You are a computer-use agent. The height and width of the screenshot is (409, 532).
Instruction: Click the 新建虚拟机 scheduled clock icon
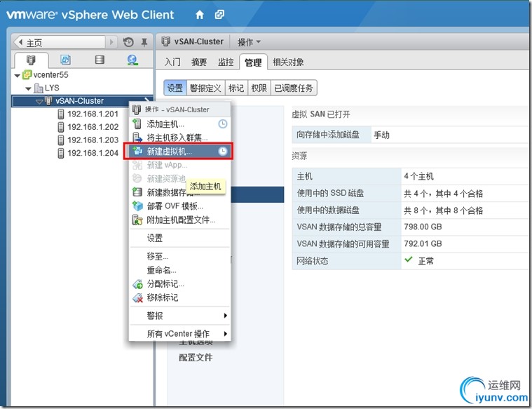[x=223, y=151]
